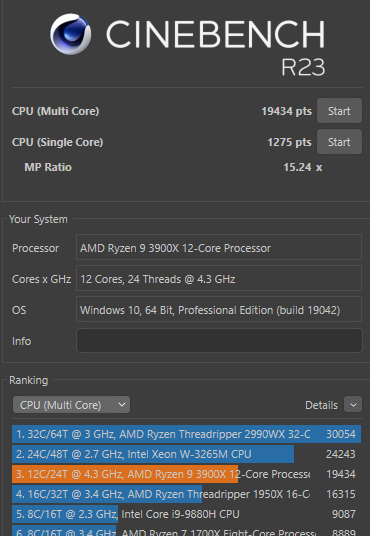
Task: Expand the Details dropdown arrow
Action: click(353, 405)
